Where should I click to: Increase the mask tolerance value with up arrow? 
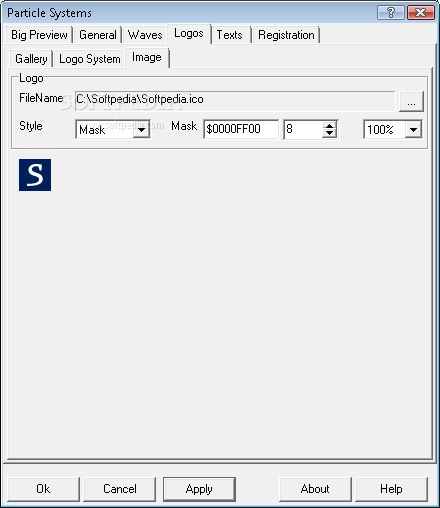tap(330, 126)
